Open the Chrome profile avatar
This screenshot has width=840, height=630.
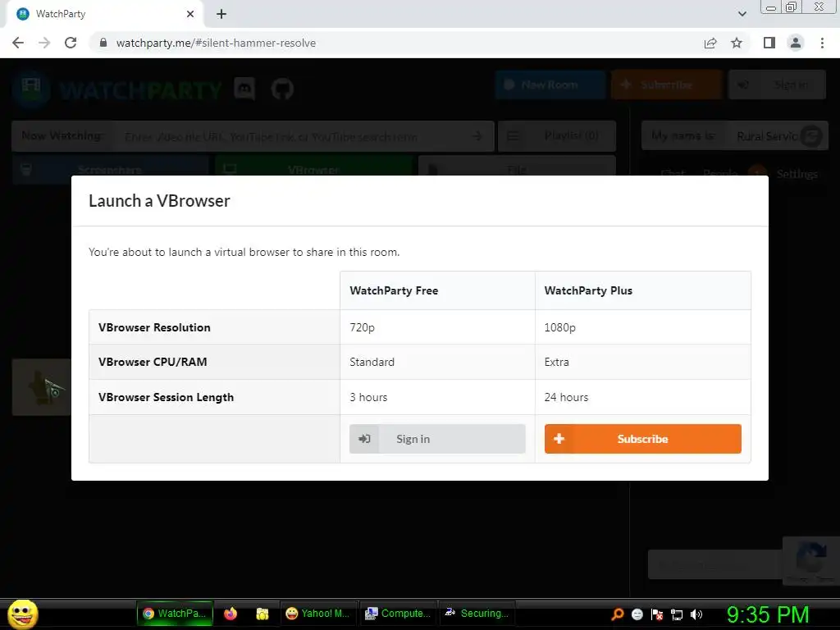point(796,43)
